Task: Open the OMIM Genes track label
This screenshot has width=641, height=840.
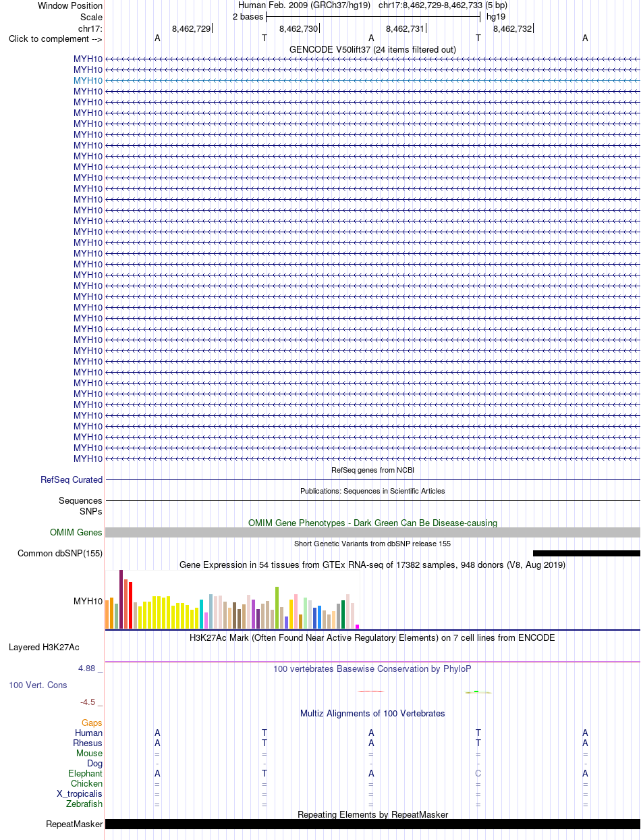Action: tap(76, 532)
